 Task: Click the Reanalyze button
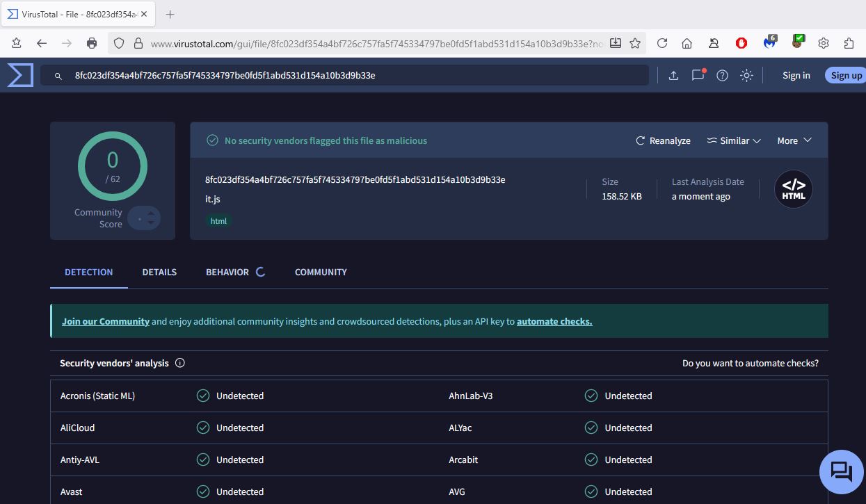coord(663,140)
